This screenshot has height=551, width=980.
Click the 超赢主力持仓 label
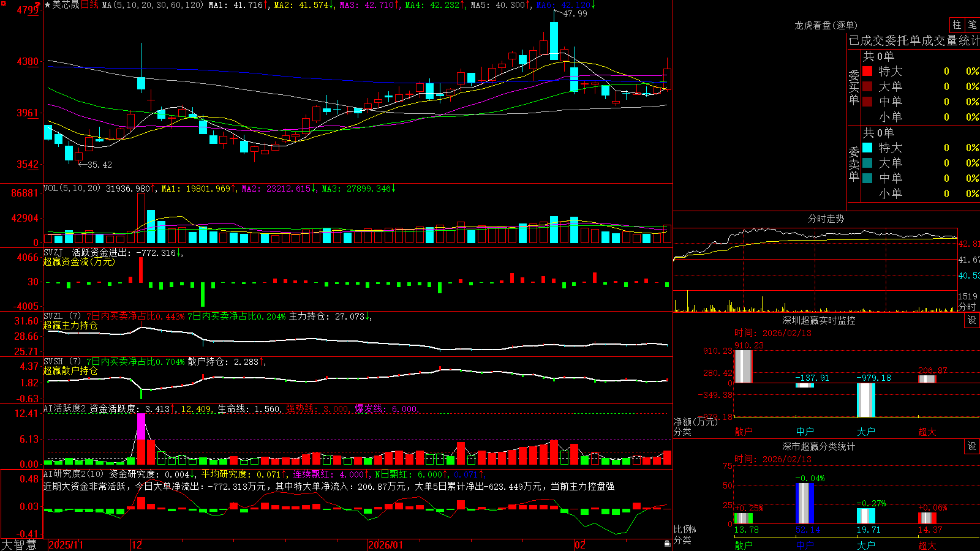tap(70, 325)
